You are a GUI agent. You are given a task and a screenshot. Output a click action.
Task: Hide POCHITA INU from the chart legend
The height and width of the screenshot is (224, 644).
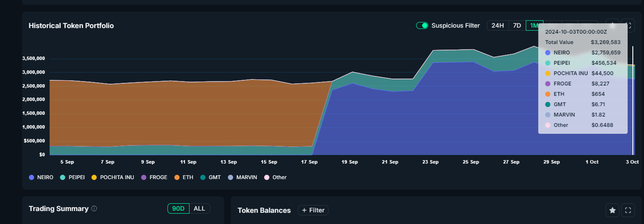pos(113,177)
